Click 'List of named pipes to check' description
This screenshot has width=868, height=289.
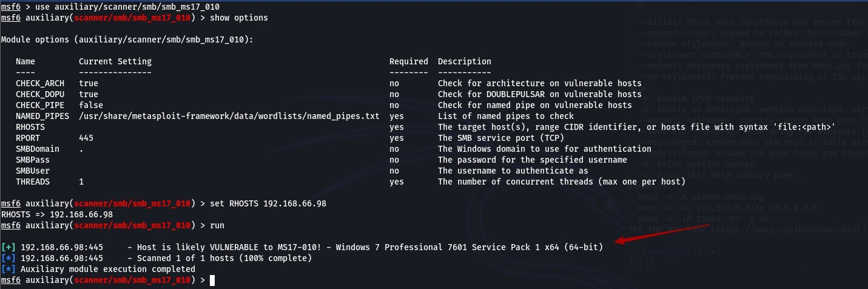coord(506,116)
